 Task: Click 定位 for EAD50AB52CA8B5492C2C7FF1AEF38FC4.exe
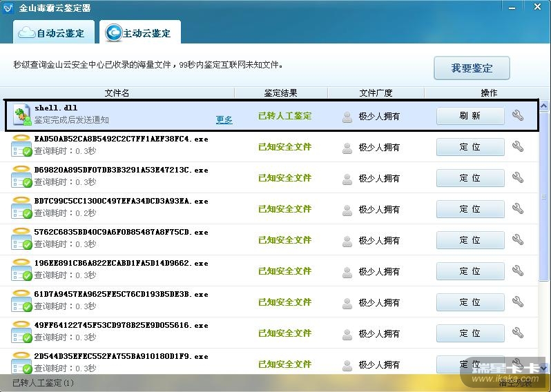click(x=470, y=147)
